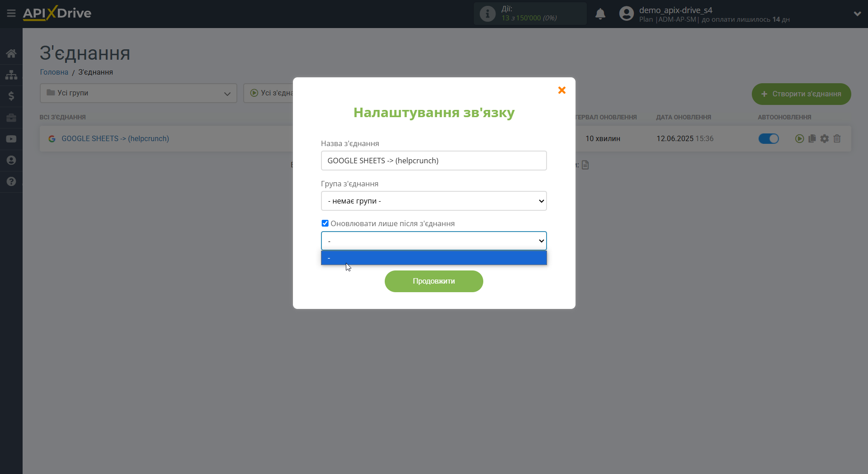Open GOOGLE SHEETS -> (helpcrunch) connection link

[115, 139]
